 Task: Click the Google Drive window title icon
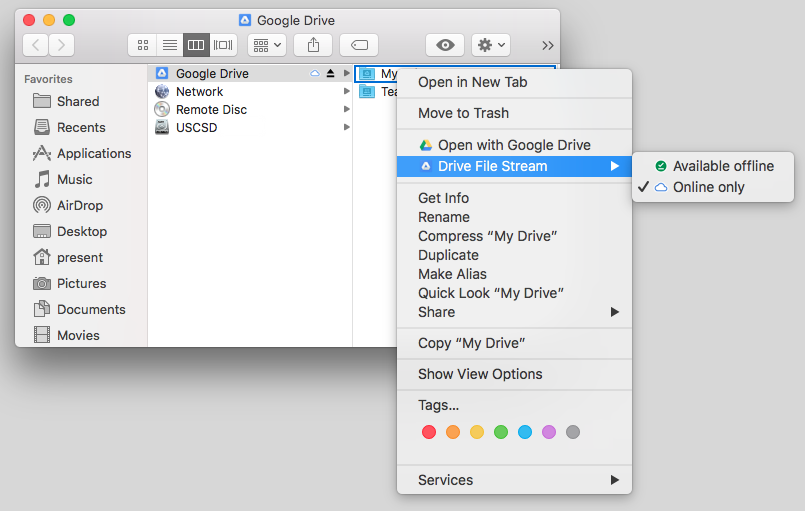pyautogui.click(x=245, y=20)
